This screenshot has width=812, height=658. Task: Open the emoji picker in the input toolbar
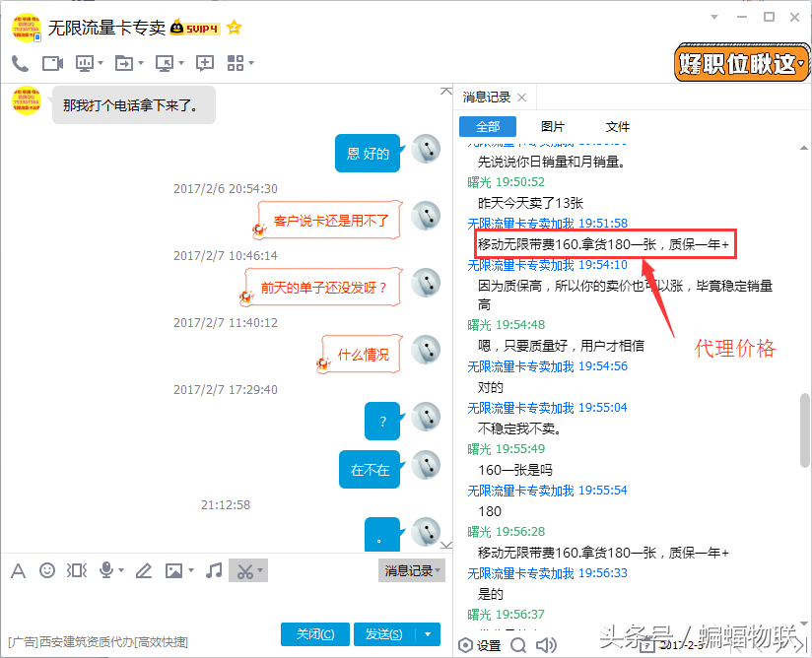click(x=46, y=570)
